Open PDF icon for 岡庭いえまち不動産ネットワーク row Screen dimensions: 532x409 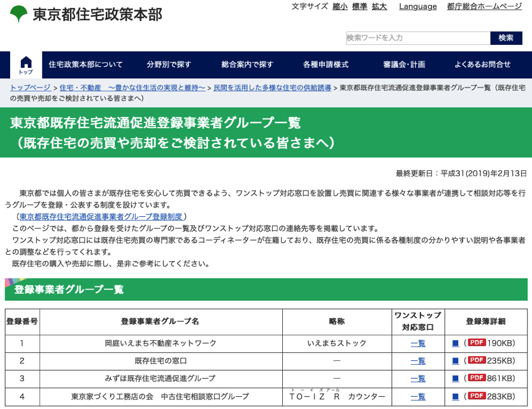pos(477,343)
